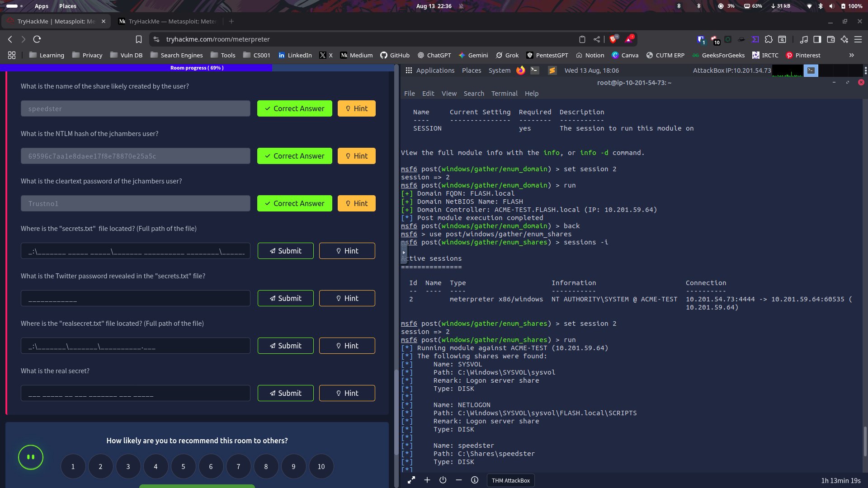Switch to the second TryHackMe Medium tab
This screenshot has height=488, width=868.
click(x=168, y=21)
